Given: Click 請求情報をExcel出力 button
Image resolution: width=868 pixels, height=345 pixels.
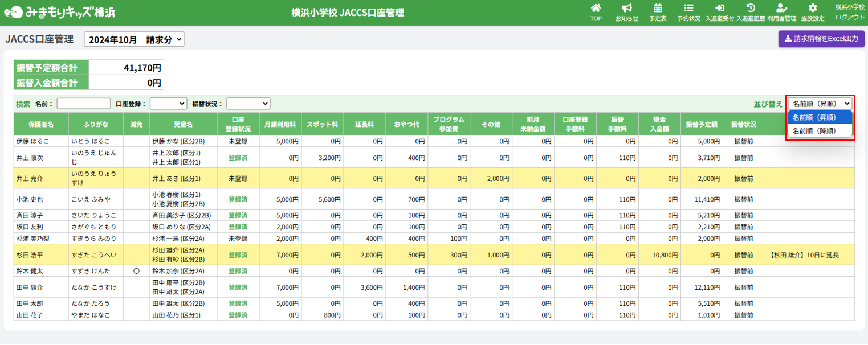Looking at the screenshot, I should 821,39.
